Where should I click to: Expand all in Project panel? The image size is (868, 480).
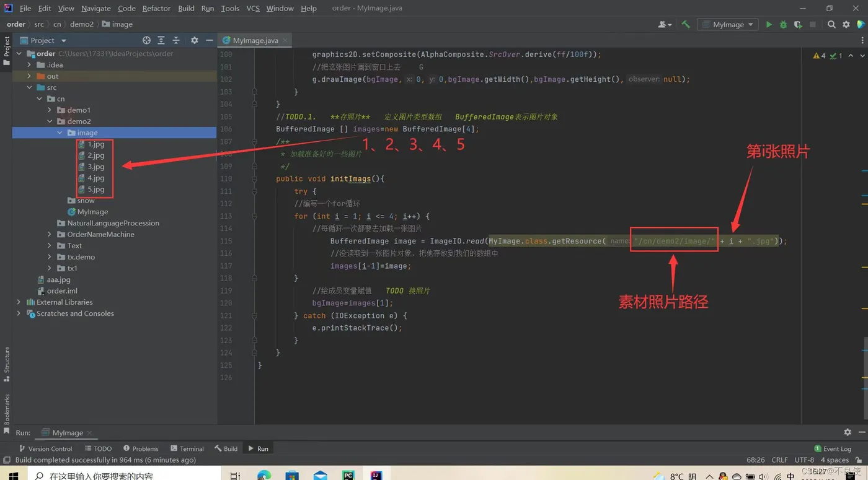point(161,40)
